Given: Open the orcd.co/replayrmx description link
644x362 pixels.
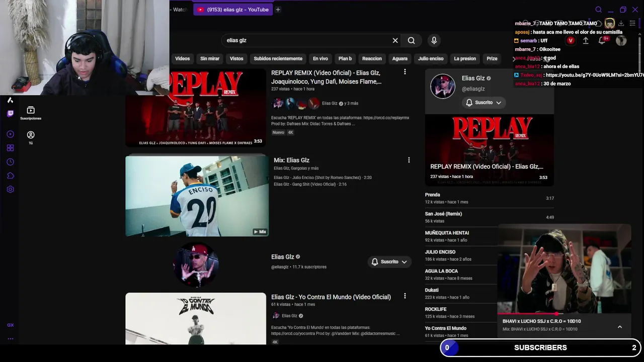Looking at the screenshot, I should tap(386, 118).
